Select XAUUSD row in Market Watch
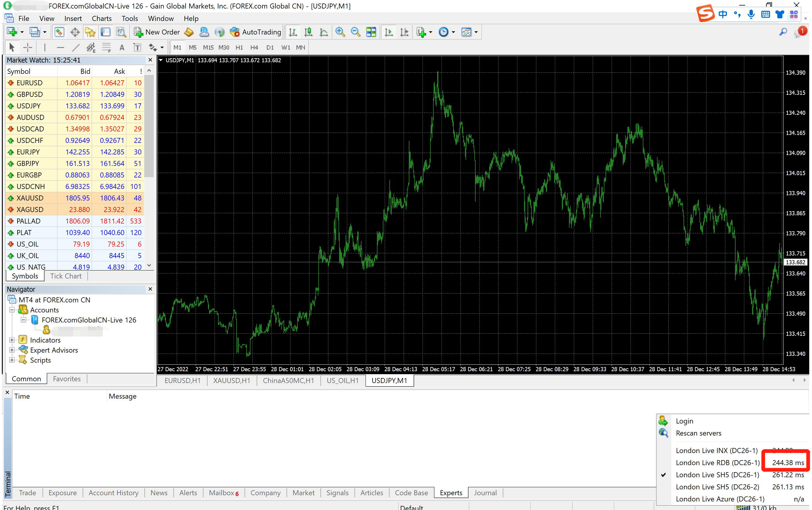 click(x=74, y=198)
